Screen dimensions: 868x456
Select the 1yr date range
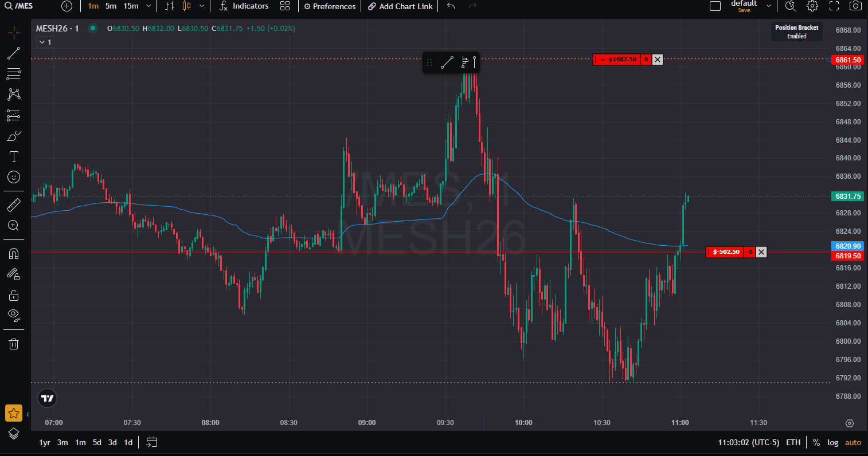[x=45, y=442]
